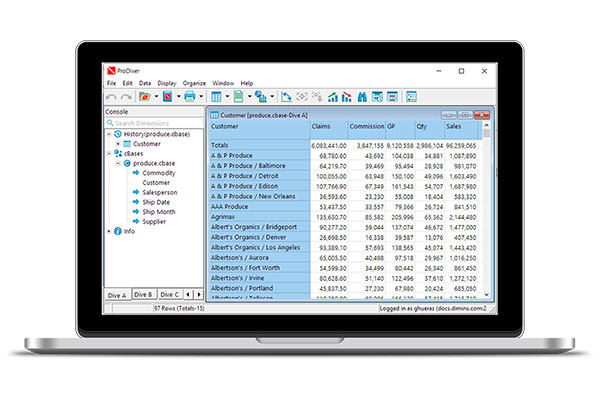This screenshot has width=600, height=400.
Task: Click the produce.cbase node icon
Action: 127,163
